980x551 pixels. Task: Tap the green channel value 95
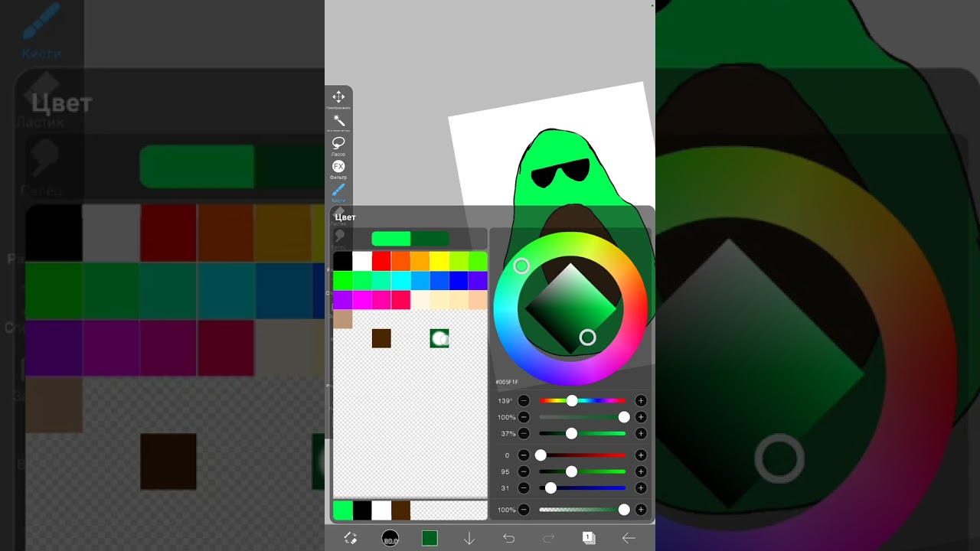(505, 471)
